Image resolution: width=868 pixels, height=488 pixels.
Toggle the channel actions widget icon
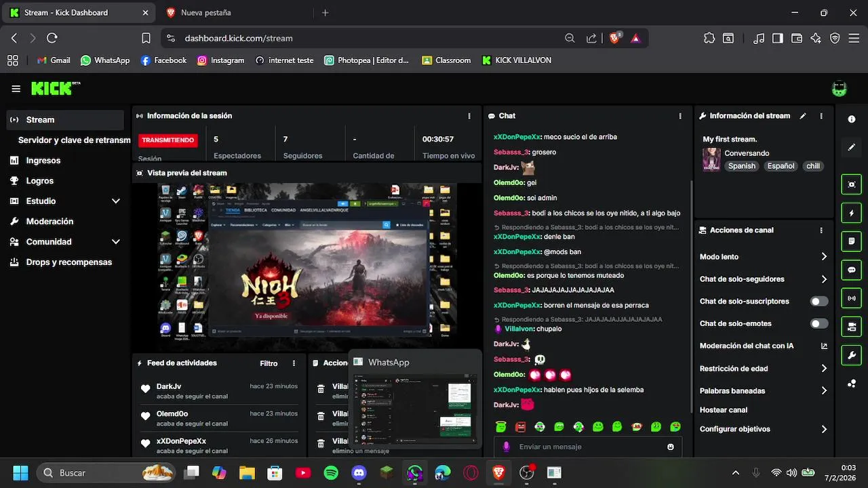pos(852,327)
